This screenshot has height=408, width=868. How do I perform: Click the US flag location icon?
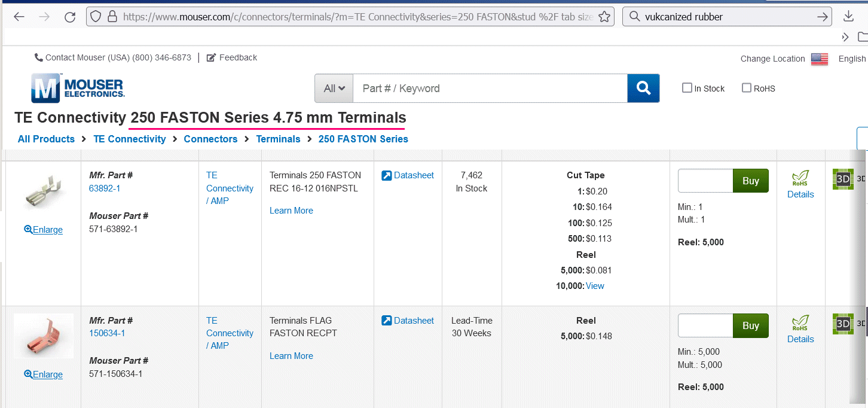coord(820,59)
